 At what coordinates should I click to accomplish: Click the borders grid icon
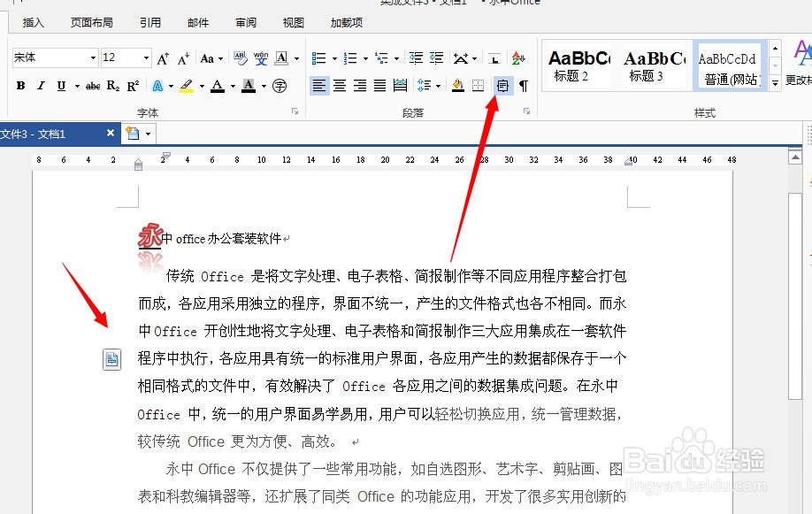pos(479,86)
